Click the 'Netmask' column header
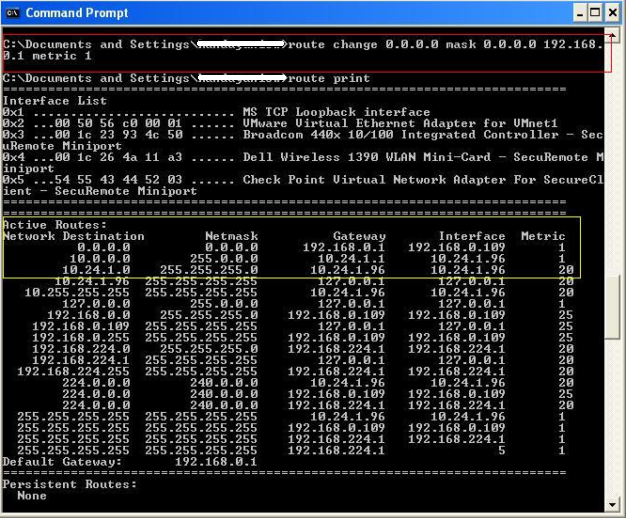 coord(231,237)
